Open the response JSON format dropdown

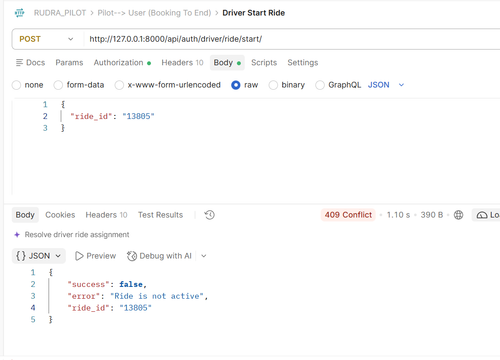pyautogui.click(x=39, y=256)
